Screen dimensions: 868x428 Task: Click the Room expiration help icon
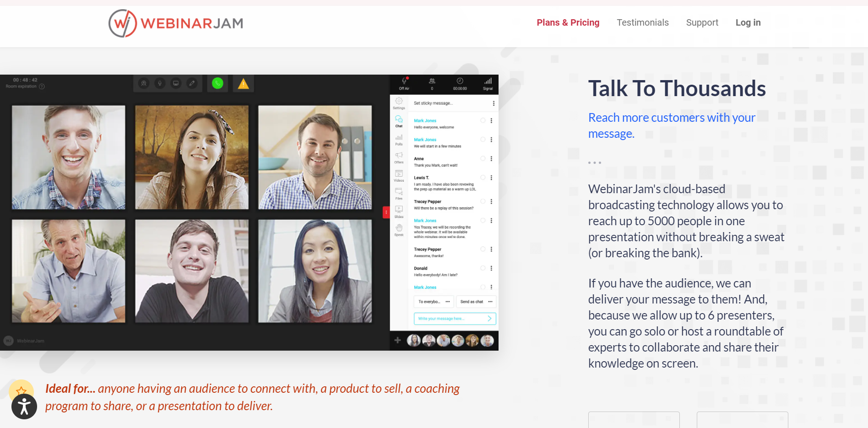point(42,87)
